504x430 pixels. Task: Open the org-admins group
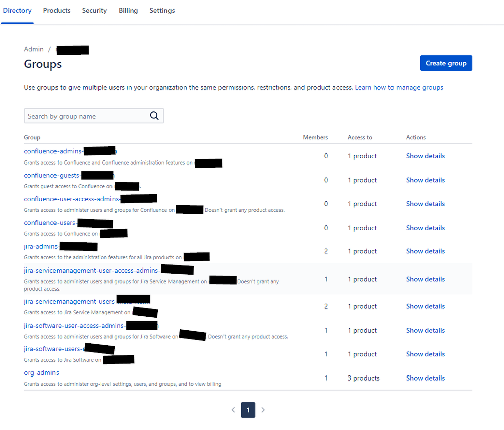(41, 372)
